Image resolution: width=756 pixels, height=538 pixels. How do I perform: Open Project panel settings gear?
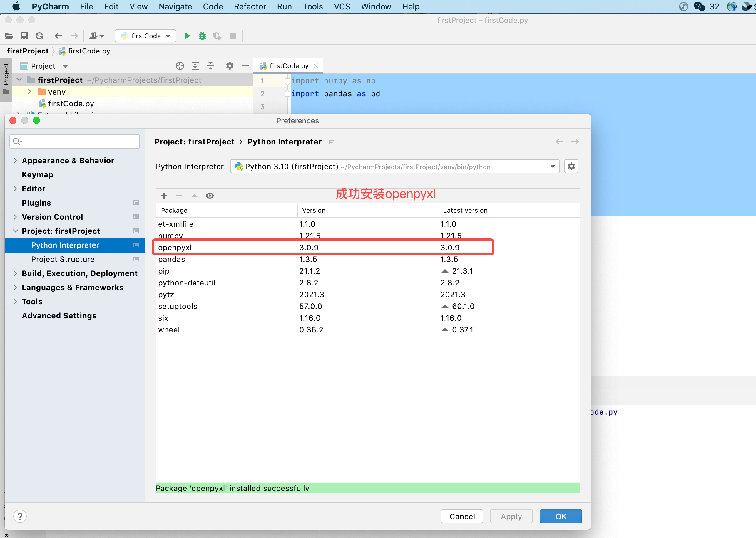[x=230, y=66]
